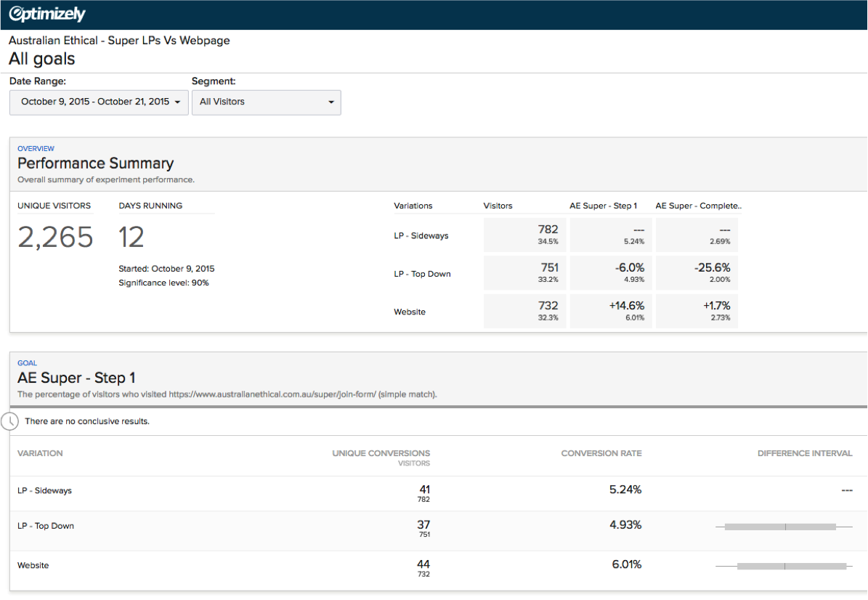Click the AE Super - Step 1 column header

pyautogui.click(x=604, y=206)
